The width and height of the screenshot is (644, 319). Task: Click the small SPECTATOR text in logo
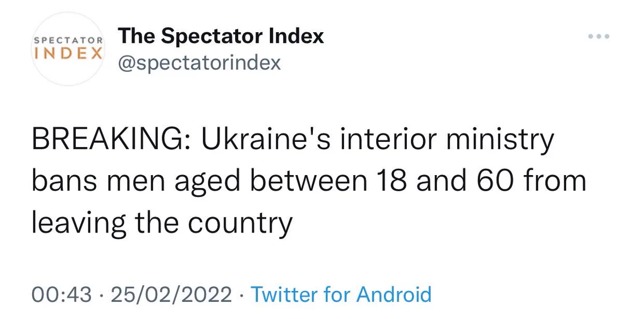[69, 40]
